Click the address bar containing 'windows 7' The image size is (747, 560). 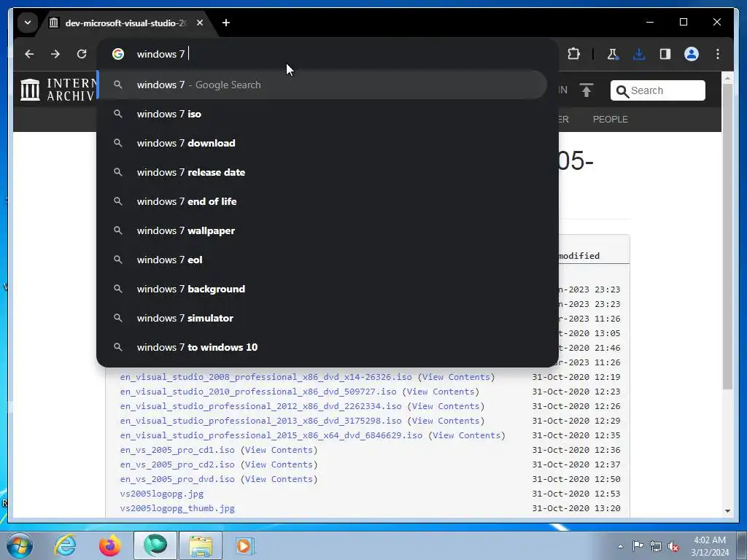[328, 54]
